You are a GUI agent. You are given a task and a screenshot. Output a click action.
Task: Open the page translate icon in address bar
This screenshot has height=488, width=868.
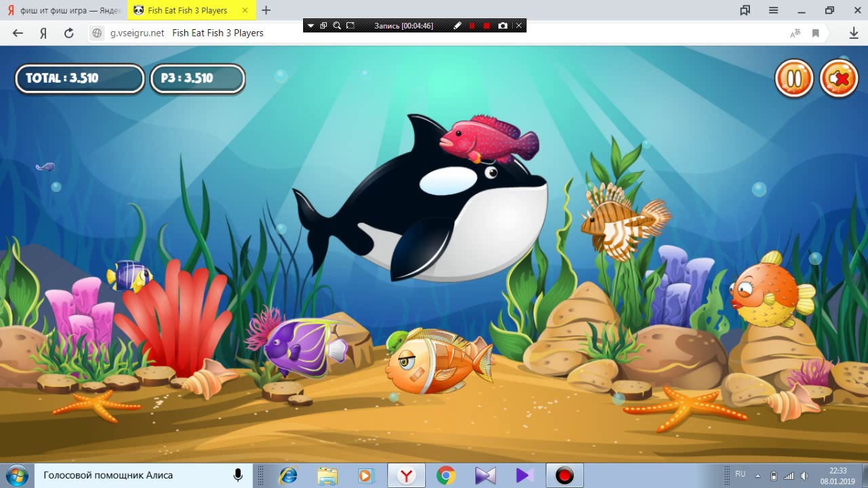[795, 33]
